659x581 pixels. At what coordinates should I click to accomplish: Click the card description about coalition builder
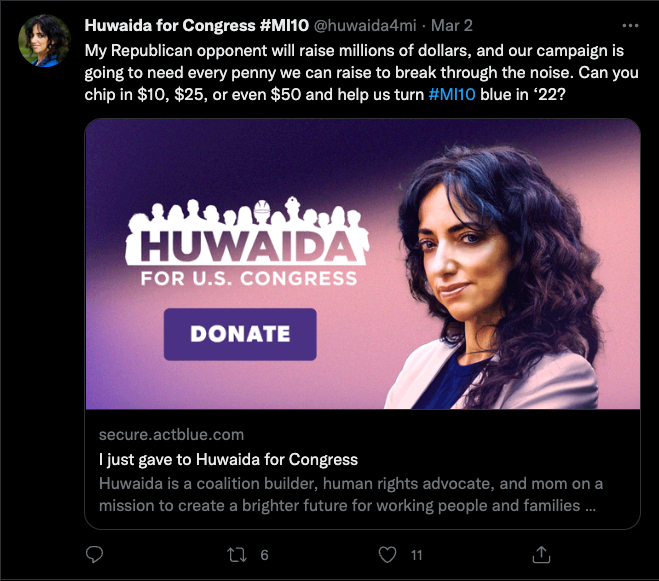coord(351,494)
